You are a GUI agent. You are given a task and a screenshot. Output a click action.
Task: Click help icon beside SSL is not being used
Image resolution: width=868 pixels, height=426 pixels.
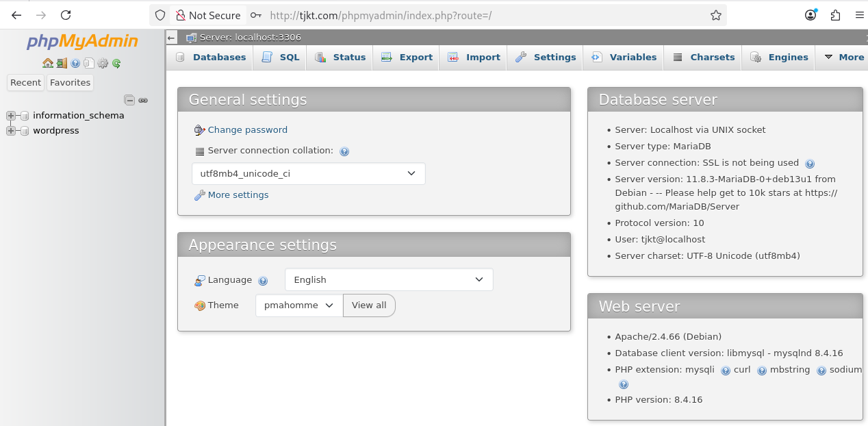tap(810, 164)
